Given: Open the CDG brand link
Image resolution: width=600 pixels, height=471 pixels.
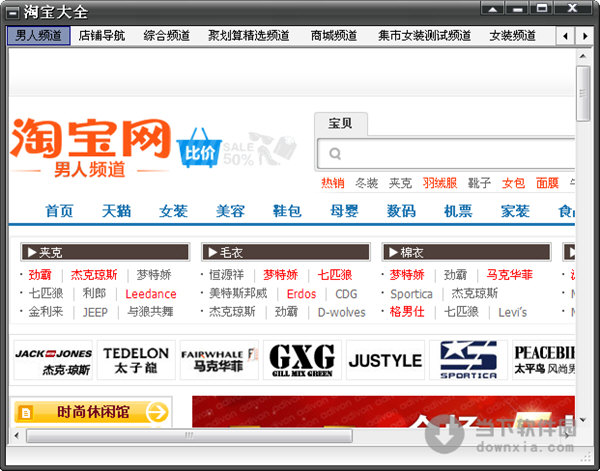Looking at the screenshot, I should [x=346, y=294].
